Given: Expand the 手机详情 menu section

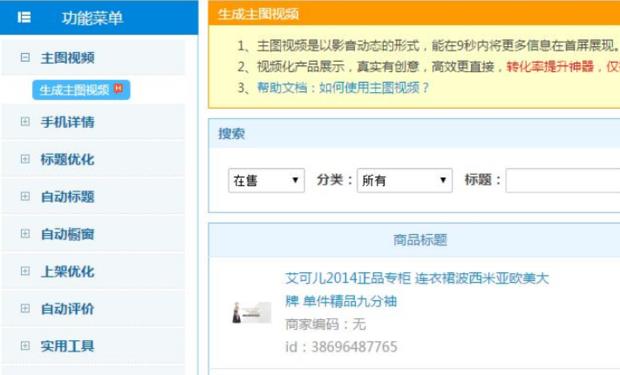Looking at the screenshot, I should click(25, 121).
